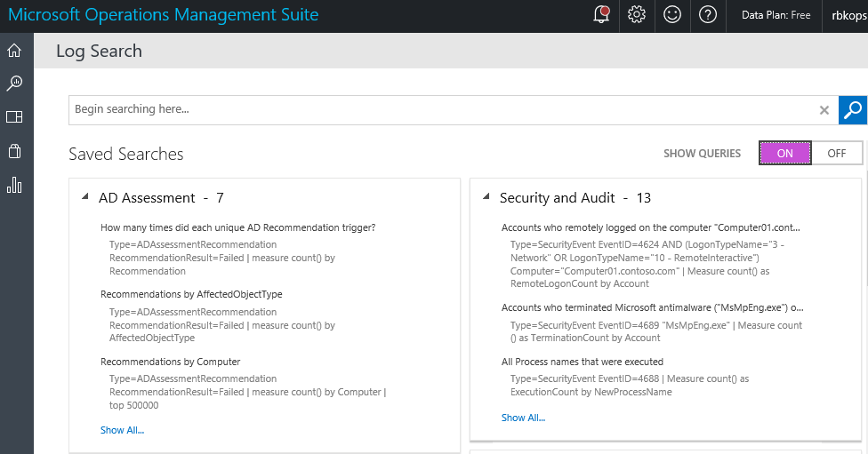
Task: Collapse the AD Assessment group
Action: pyautogui.click(x=85, y=197)
